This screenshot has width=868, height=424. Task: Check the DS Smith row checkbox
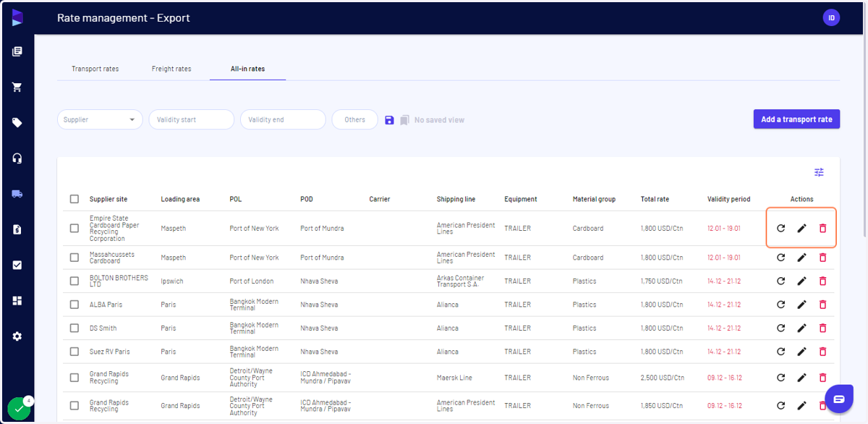tap(75, 328)
